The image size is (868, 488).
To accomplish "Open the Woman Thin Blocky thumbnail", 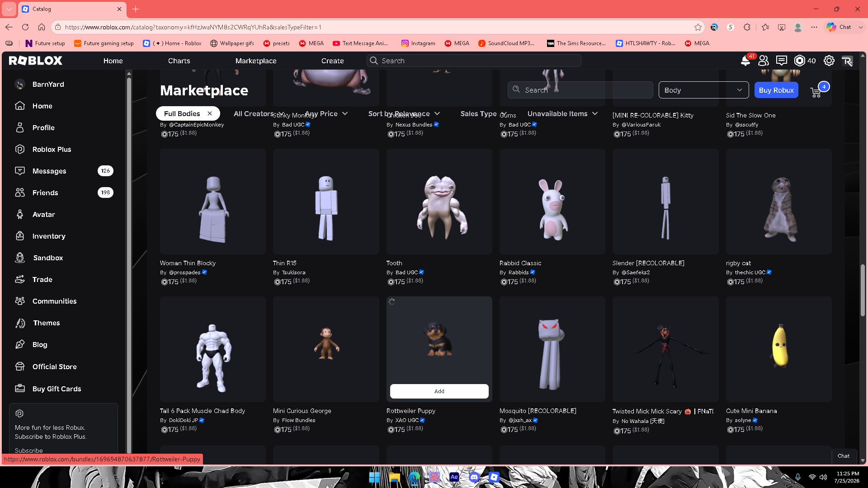I will click(212, 202).
